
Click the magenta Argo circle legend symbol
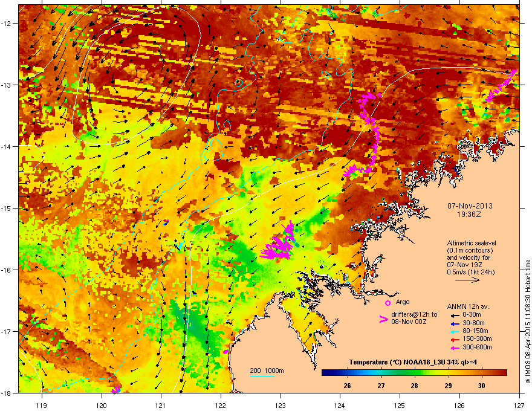388,303
